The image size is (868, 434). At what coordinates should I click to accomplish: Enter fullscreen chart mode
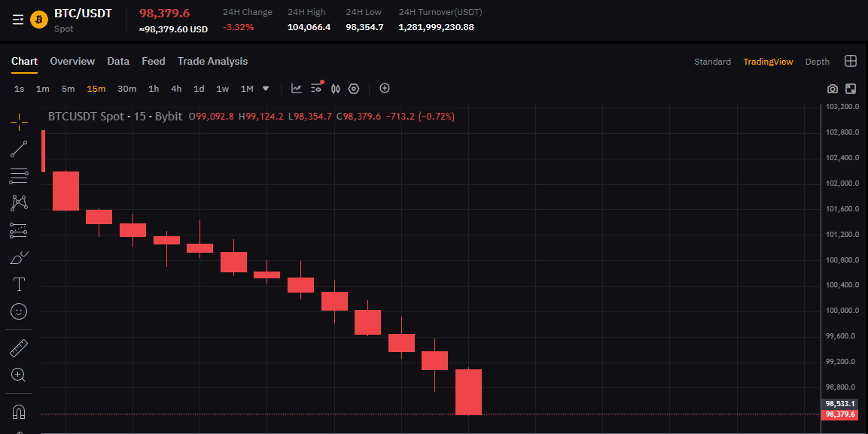851,89
